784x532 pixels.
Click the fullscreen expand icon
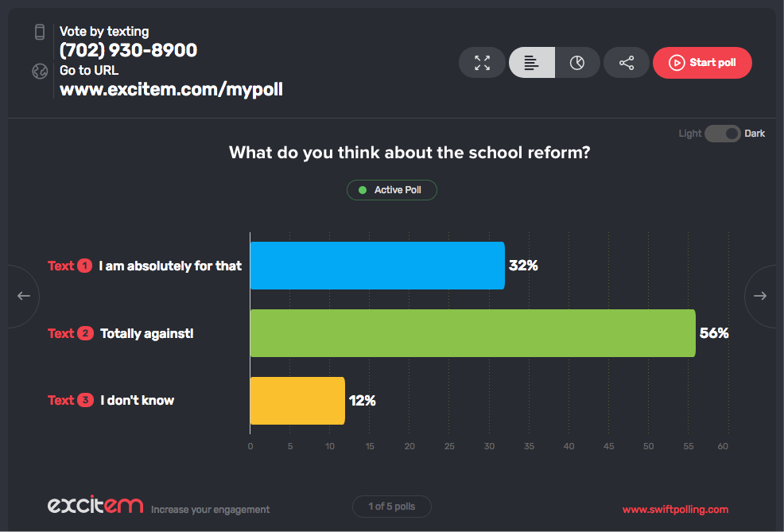point(482,63)
